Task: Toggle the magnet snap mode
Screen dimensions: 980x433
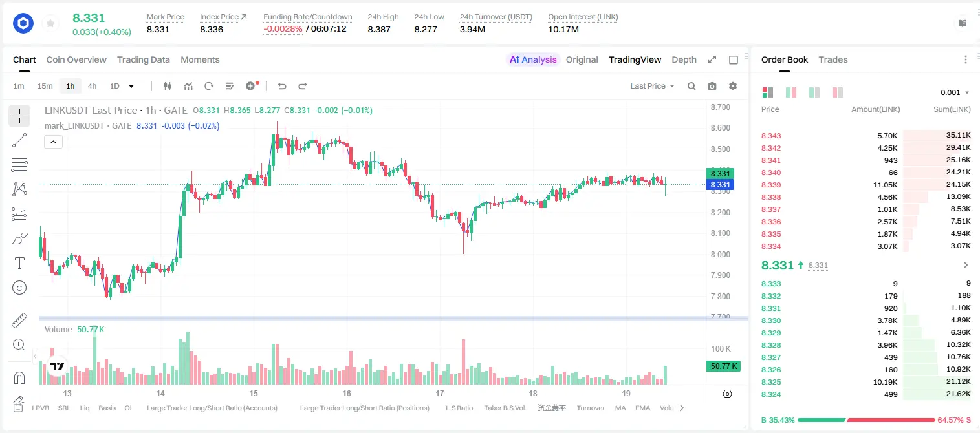Action: click(x=19, y=377)
